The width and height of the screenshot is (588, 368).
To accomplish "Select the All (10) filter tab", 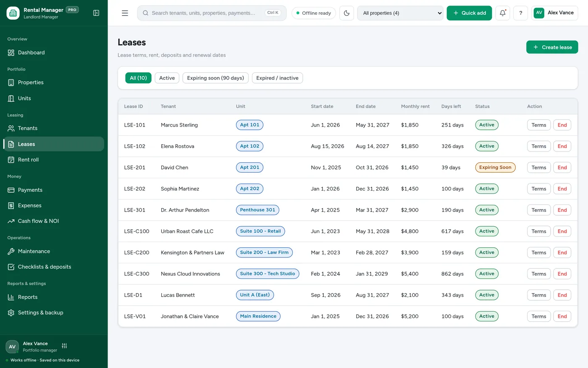I will point(138,78).
